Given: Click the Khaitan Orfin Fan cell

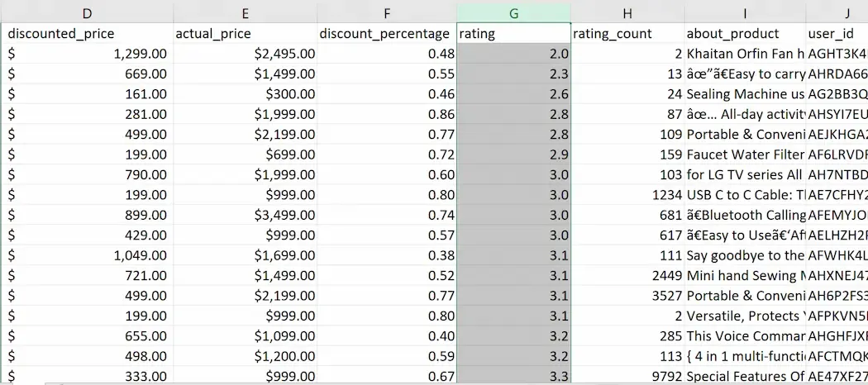Looking at the screenshot, I should point(745,54).
